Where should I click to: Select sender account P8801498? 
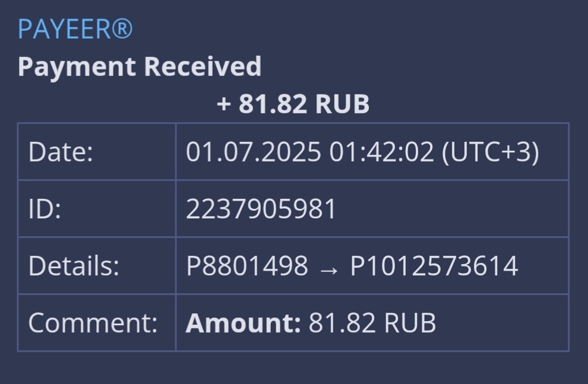coord(247,266)
